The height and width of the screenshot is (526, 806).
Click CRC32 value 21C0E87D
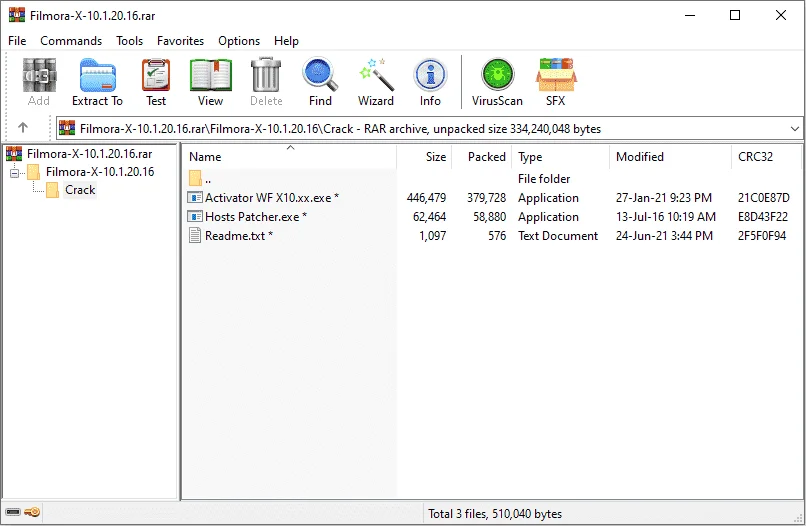pos(763,197)
